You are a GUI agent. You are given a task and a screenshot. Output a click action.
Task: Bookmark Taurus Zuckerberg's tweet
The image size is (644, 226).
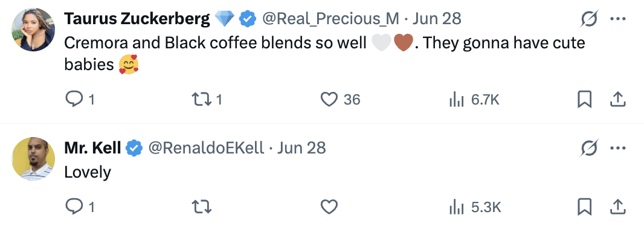point(584,100)
